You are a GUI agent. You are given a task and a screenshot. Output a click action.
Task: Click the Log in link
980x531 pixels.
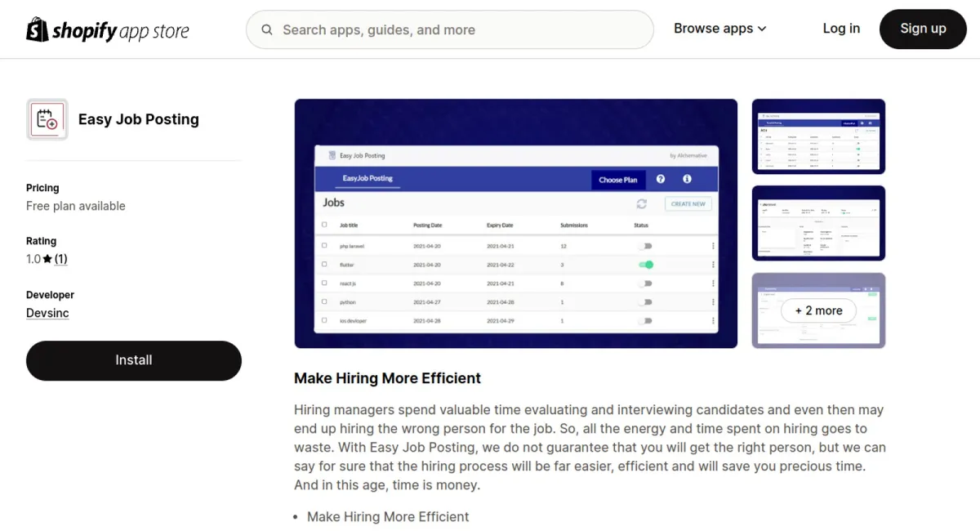coord(841,29)
